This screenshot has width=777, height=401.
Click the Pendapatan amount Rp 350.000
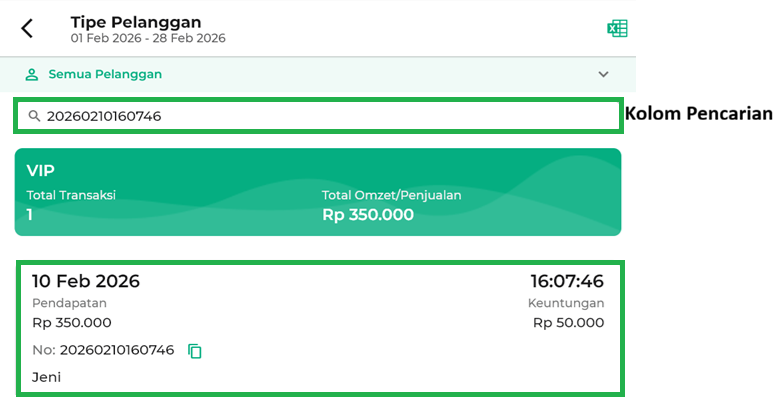click(x=72, y=323)
